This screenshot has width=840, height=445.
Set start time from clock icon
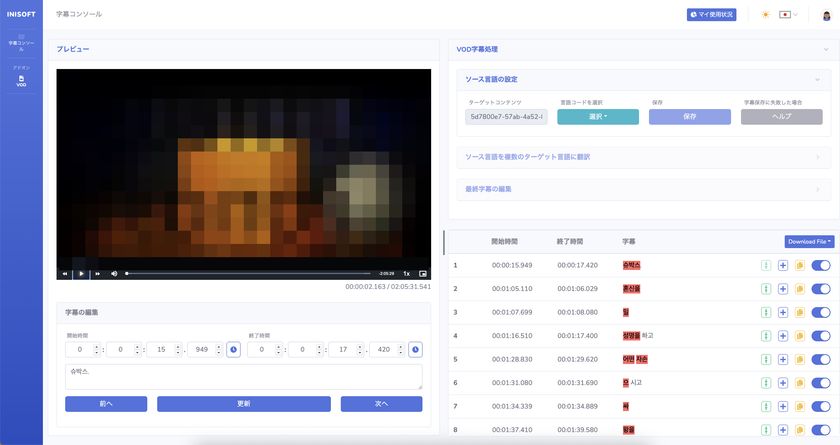233,349
